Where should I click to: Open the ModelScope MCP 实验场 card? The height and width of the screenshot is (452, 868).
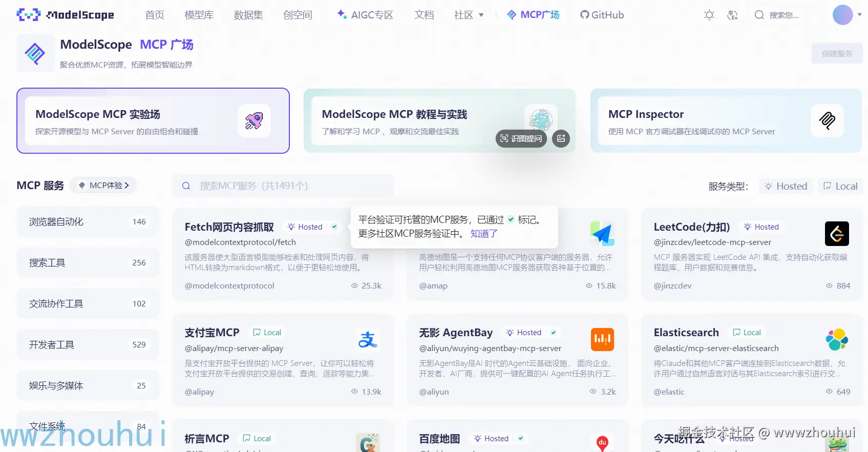tap(153, 120)
